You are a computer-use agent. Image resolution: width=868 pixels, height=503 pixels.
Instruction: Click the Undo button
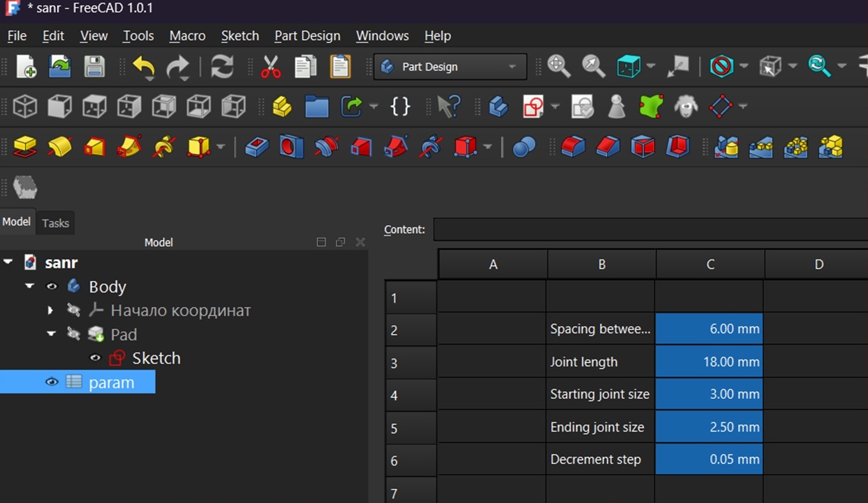click(x=143, y=66)
